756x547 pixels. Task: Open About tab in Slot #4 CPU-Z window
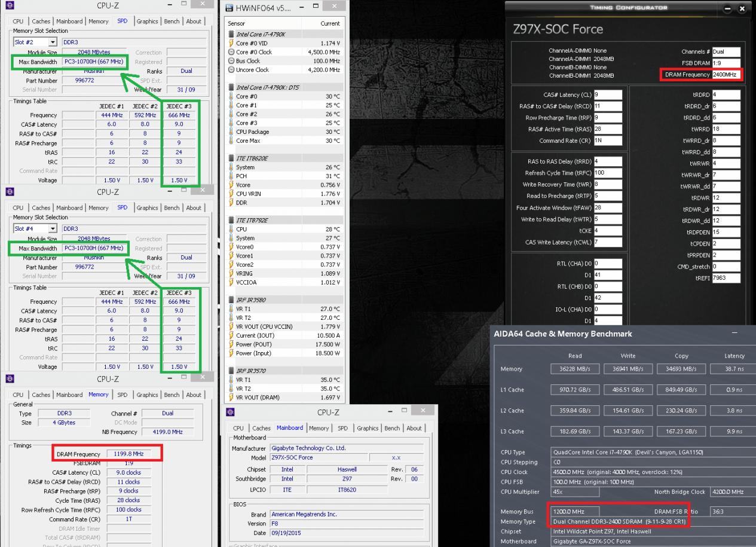[x=194, y=208]
